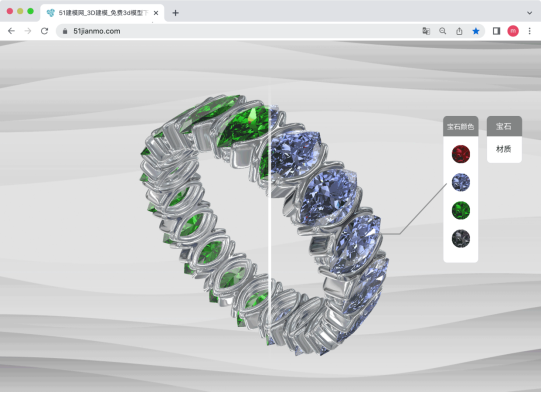Screen dimensions: 542x393
Task: Select the 材质 option
Action: [x=504, y=149]
